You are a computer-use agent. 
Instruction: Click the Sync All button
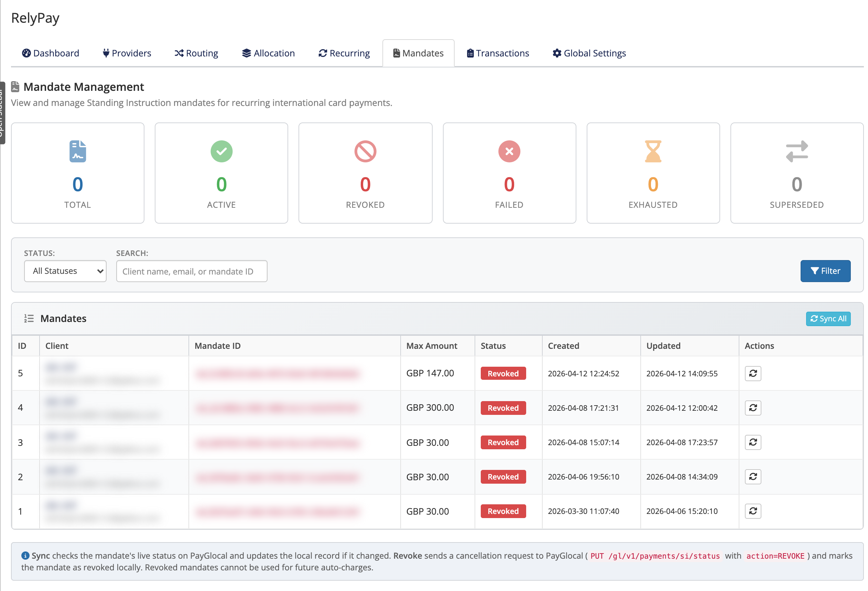(828, 319)
